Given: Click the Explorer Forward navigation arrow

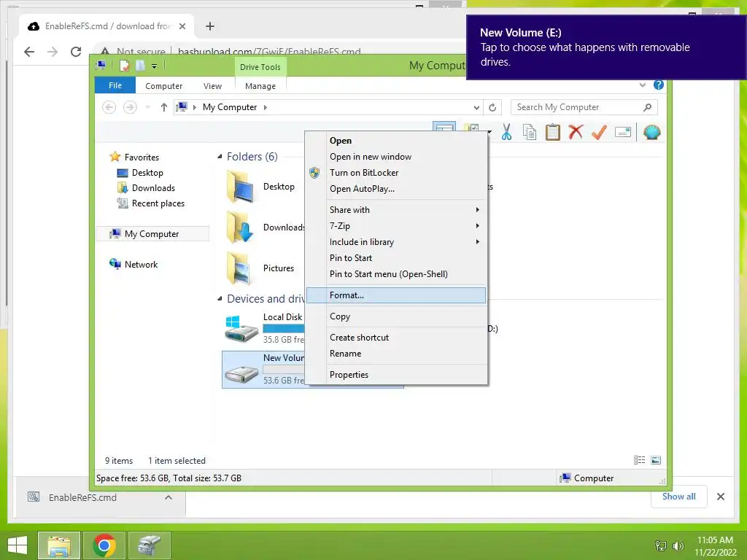Looking at the screenshot, I should click(130, 107).
